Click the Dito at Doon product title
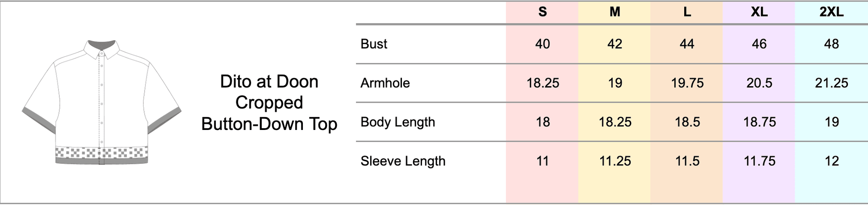 click(269, 103)
